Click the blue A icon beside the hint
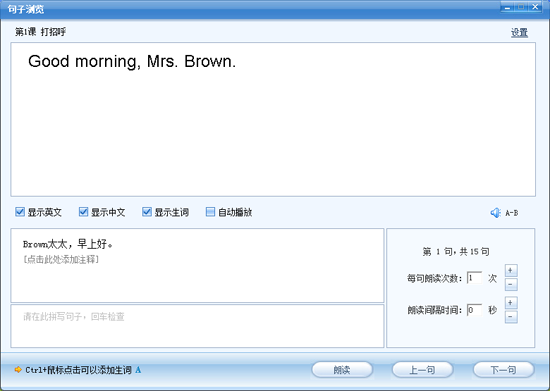The image size is (550, 391). (x=138, y=370)
